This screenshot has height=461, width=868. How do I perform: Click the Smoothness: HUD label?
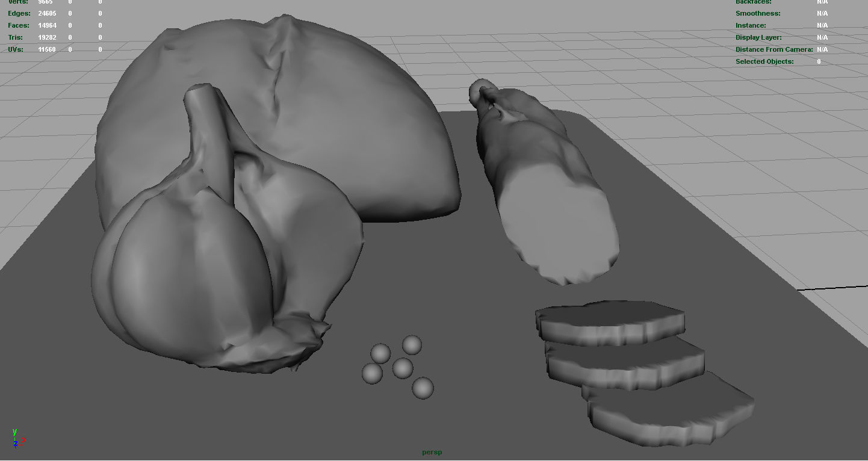[x=758, y=13]
